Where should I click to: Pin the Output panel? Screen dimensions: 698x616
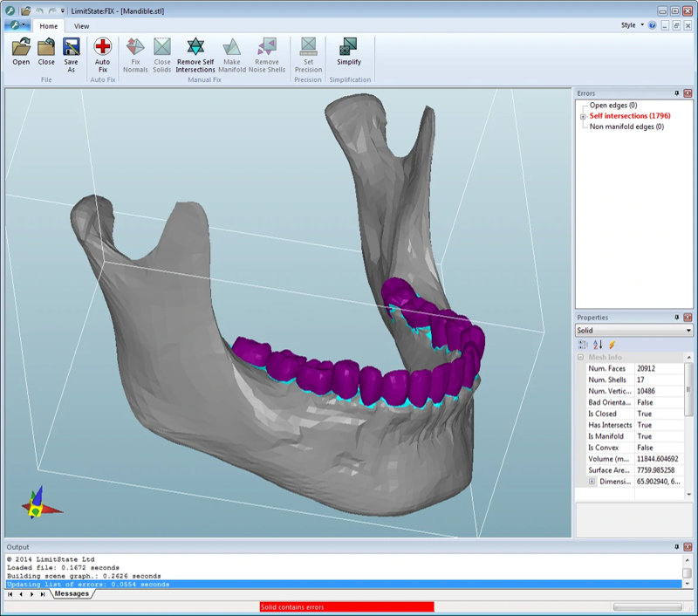click(x=677, y=546)
